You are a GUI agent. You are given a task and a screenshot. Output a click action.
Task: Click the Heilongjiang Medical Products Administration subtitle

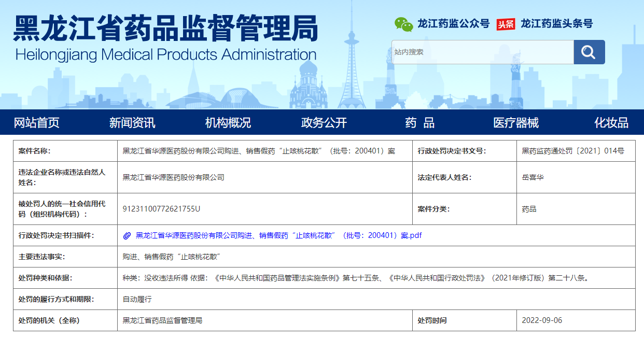166,54
